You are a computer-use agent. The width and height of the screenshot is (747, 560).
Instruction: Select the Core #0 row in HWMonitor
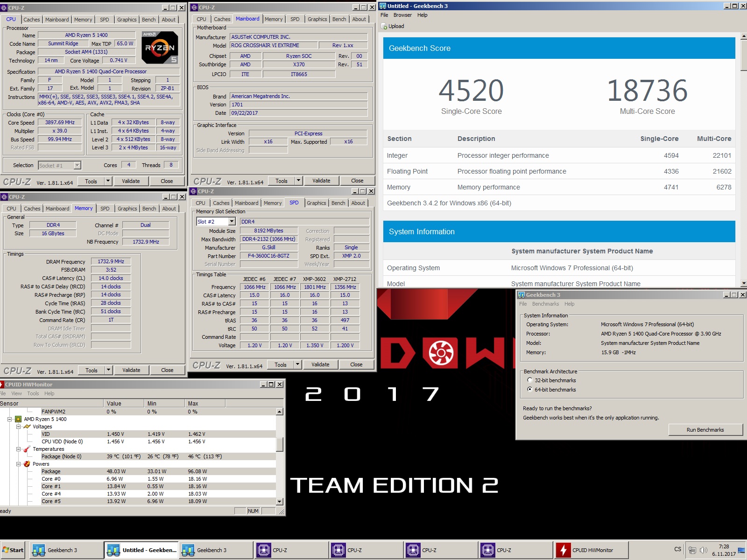coord(138,479)
